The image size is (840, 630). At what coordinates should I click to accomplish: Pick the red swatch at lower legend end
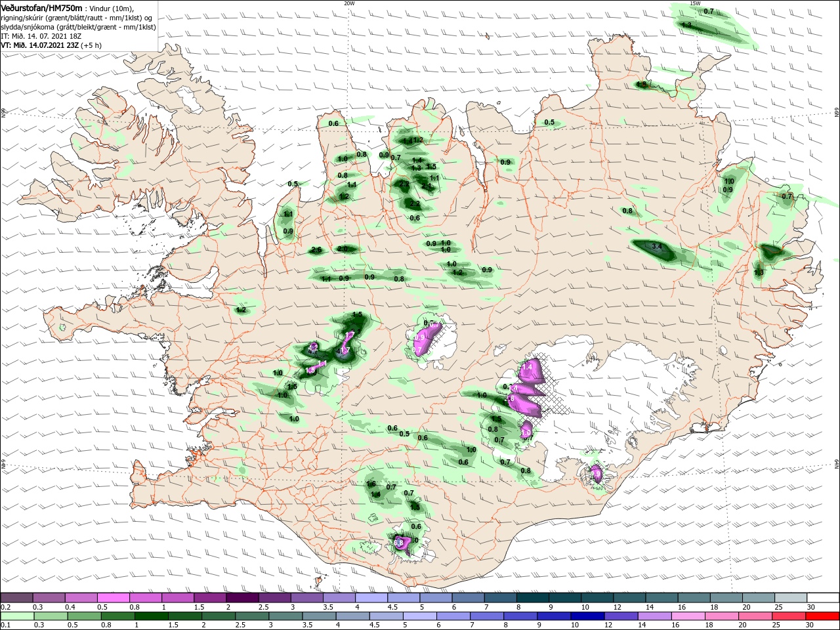point(823,616)
